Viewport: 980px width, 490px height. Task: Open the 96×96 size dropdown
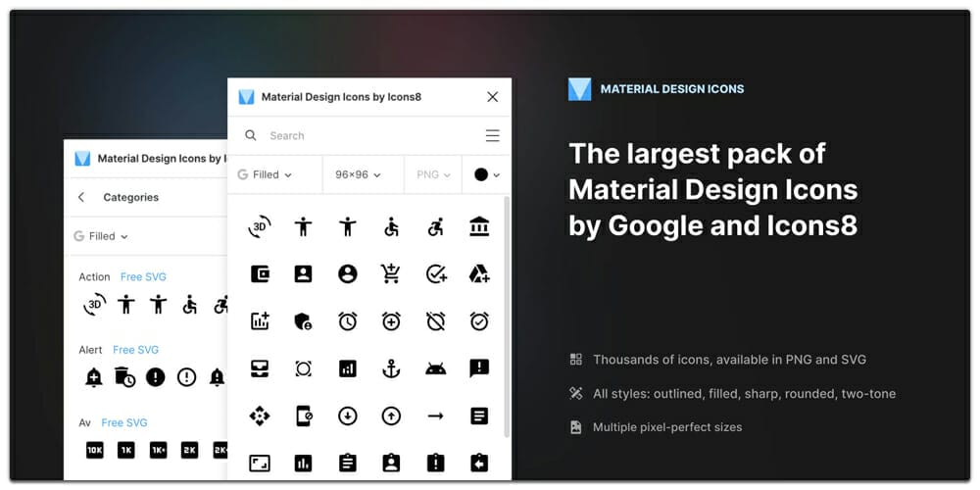358,175
